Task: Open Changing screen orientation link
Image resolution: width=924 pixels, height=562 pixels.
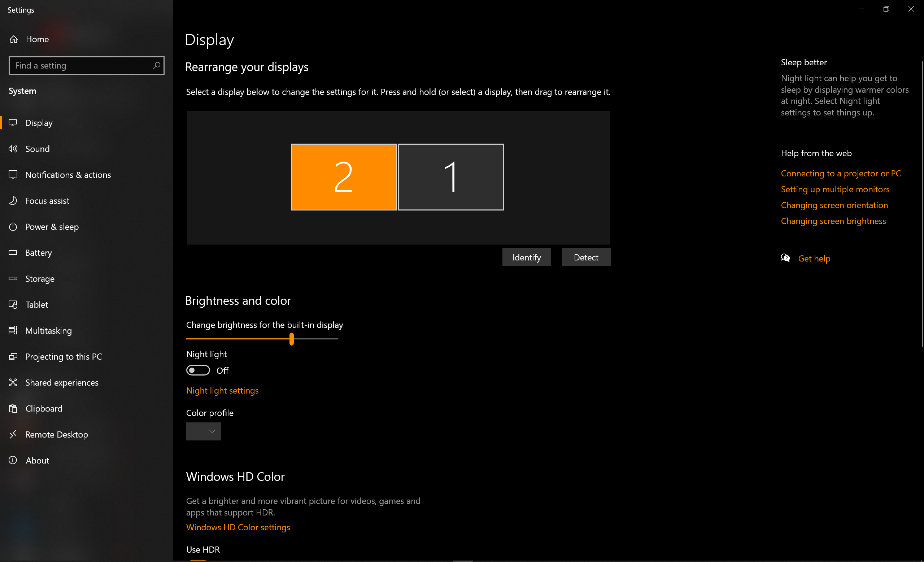Action: (834, 205)
